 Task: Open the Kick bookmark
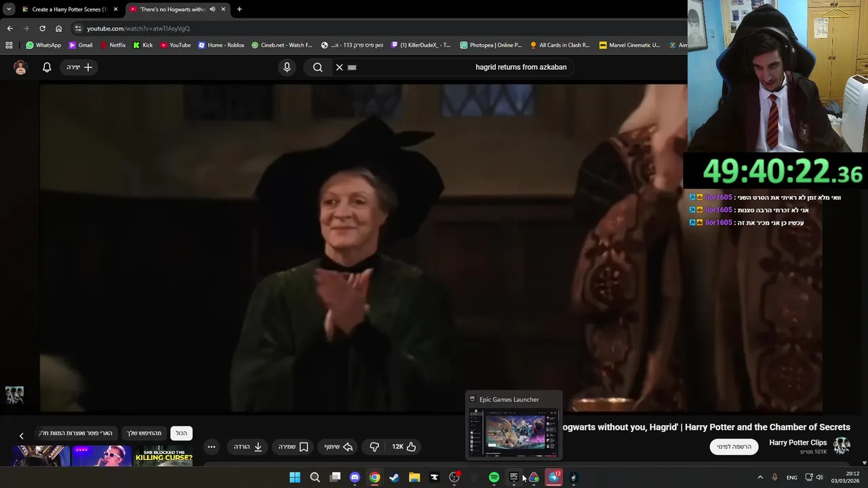click(x=143, y=45)
